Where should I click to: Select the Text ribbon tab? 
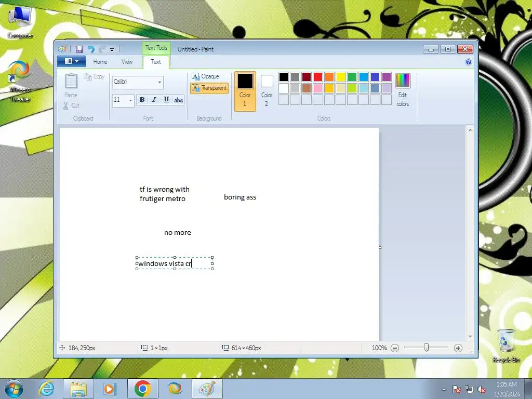coord(156,62)
